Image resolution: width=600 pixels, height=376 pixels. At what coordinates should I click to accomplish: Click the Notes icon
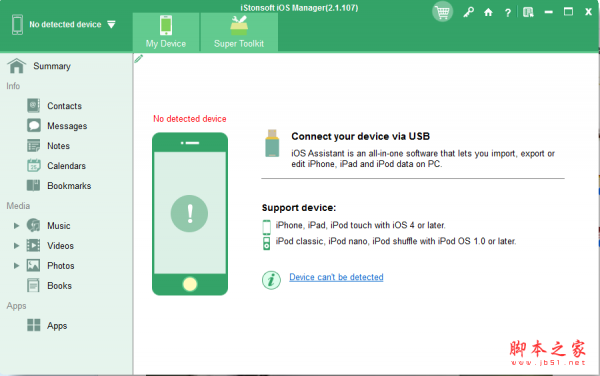click(33, 145)
